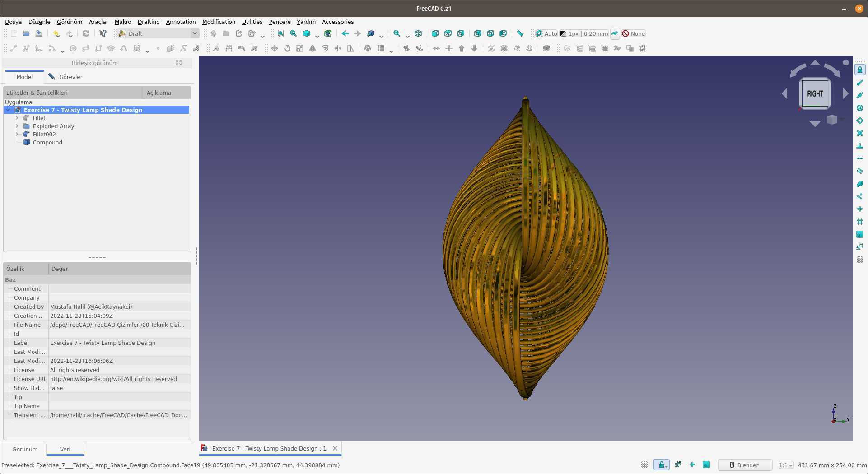Click the What's This help cursor icon
Screen dimensions: 868x474
click(103, 33)
